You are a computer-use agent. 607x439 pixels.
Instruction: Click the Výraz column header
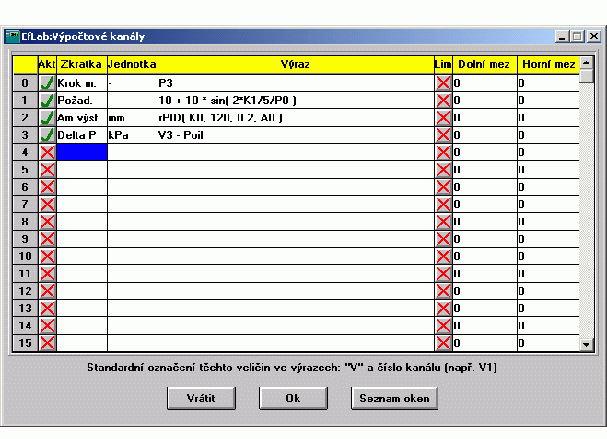[x=270, y=64]
